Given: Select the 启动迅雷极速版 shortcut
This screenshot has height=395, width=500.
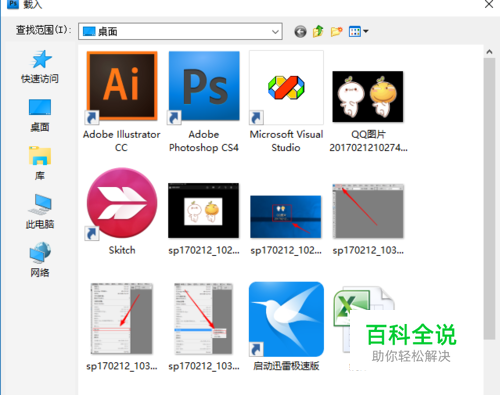Looking at the screenshot, I should (x=286, y=319).
